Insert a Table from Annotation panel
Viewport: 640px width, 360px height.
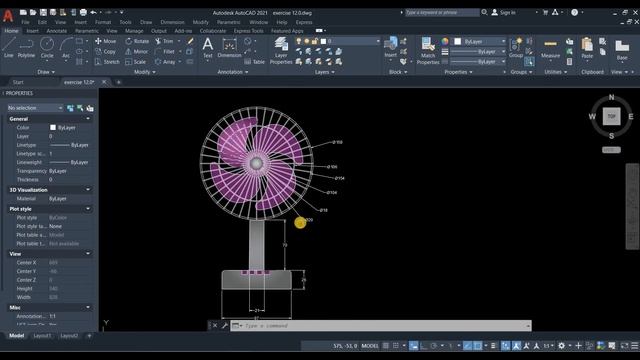(254, 62)
